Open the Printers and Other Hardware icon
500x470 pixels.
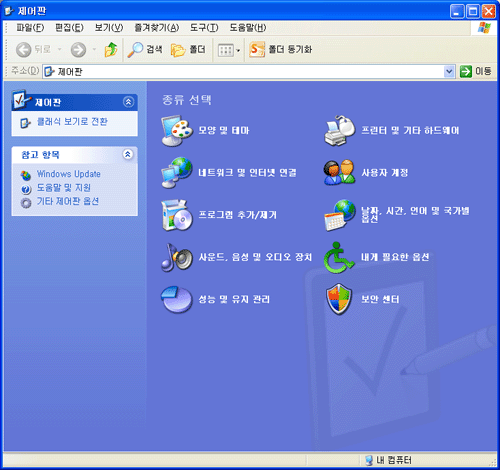[x=339, y=130]
